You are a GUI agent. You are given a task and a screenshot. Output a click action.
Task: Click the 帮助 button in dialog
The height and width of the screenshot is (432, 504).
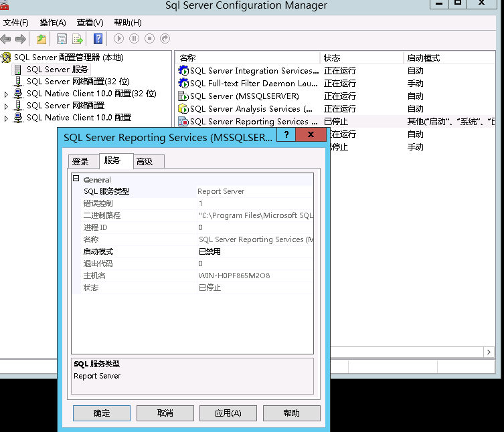pos(292,413)
